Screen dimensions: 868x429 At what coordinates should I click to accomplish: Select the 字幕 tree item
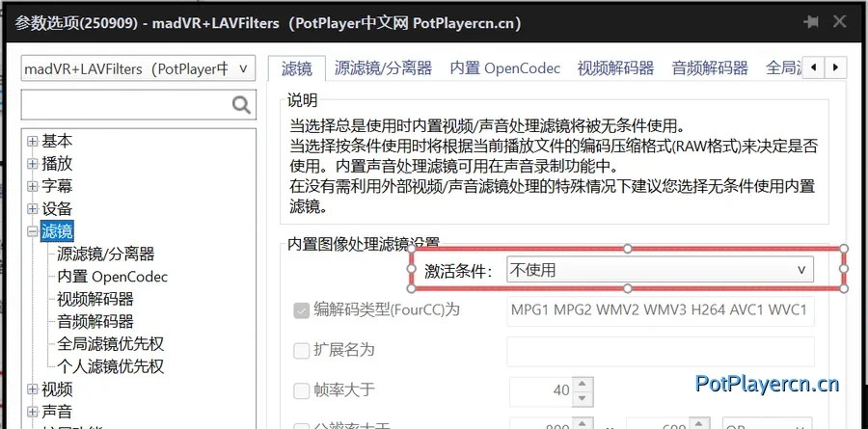57,187
